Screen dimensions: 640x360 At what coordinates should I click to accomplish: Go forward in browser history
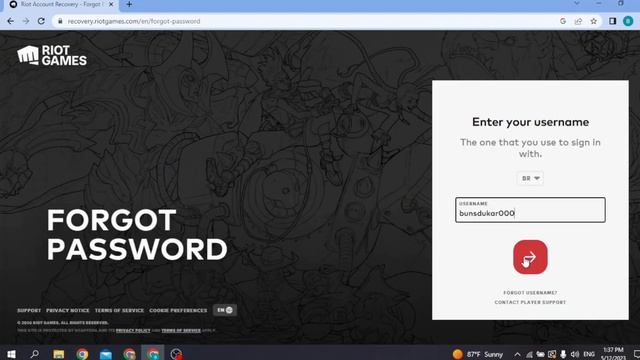pos(26,21)
